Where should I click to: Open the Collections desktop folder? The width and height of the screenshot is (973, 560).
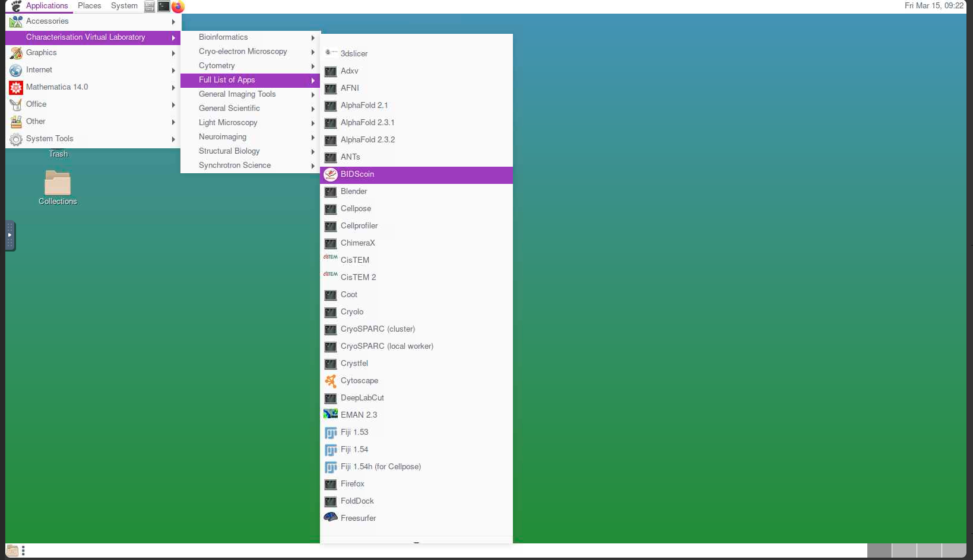click(58, 188)
